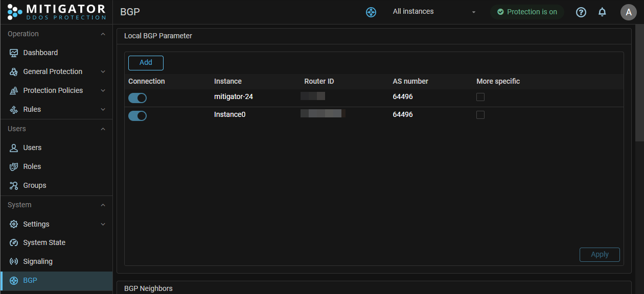The image size is (644, 294).
Task: Expand the General Protection submenu
Action: pos(103,71)
